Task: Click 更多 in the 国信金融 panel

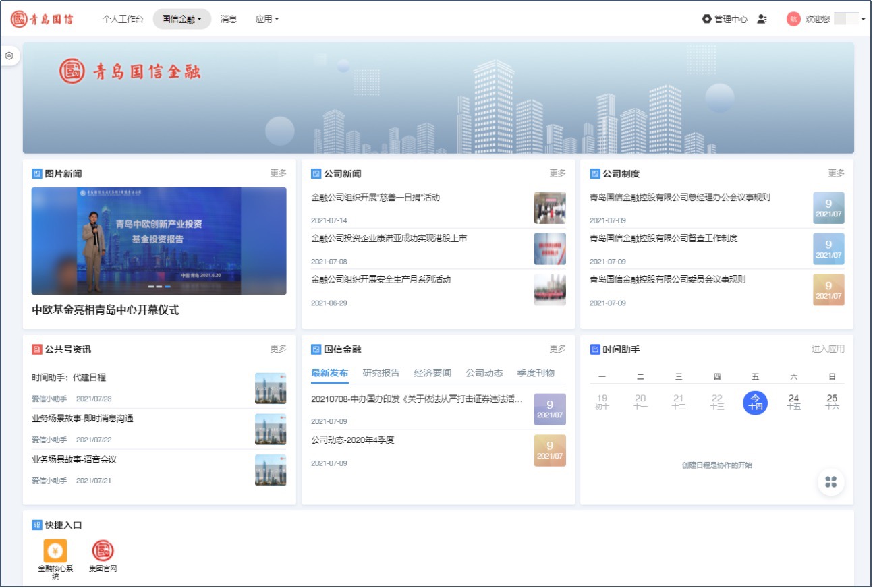Action: [x=557, y=349]
